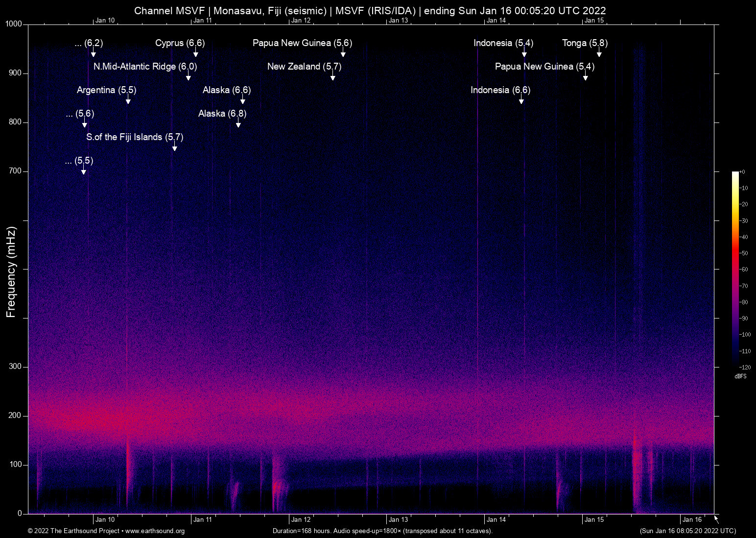Screen dimensions: 756x538
Task: Click the Tonga (5.8) event annotation
Action: (584, 43)
